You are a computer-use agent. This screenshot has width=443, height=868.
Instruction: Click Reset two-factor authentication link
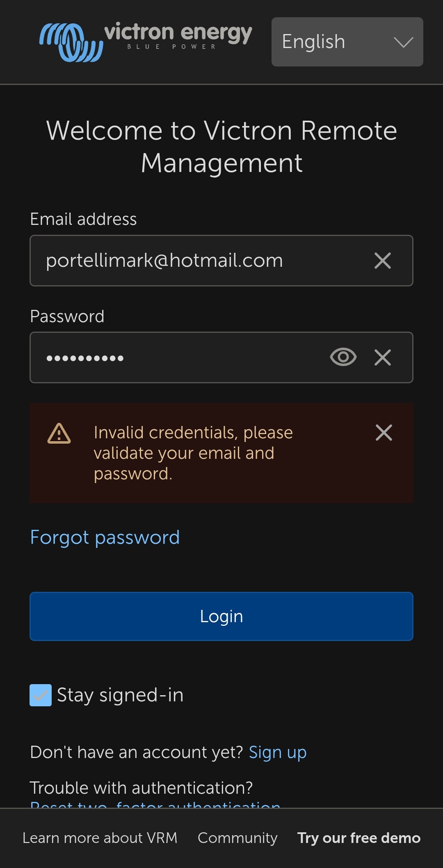(x=155, y=804)
